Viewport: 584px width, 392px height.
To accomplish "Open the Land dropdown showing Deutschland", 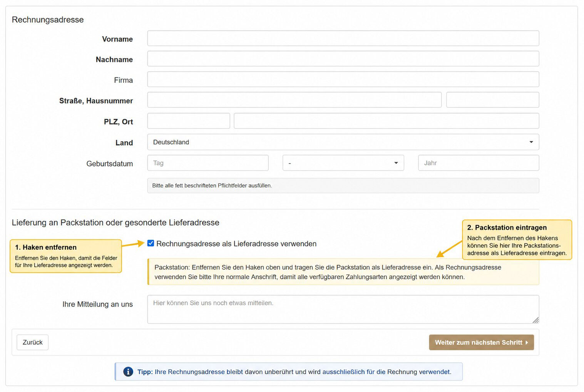I will coord(343,142).
